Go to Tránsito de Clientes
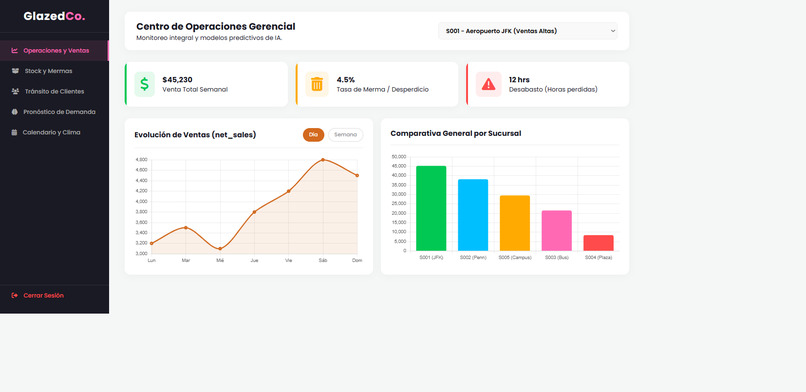Screen dimensions: 806x392 [x=54, y=91]
